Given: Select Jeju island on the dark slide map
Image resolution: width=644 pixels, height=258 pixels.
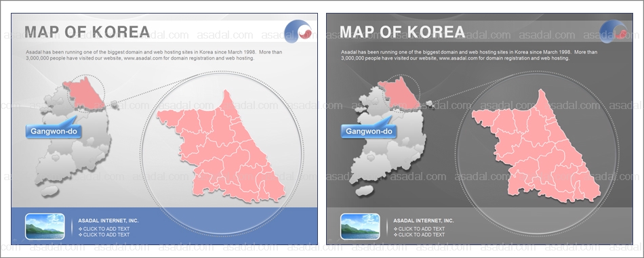Looking at the screenshot, I should click(x=365, y=191).
